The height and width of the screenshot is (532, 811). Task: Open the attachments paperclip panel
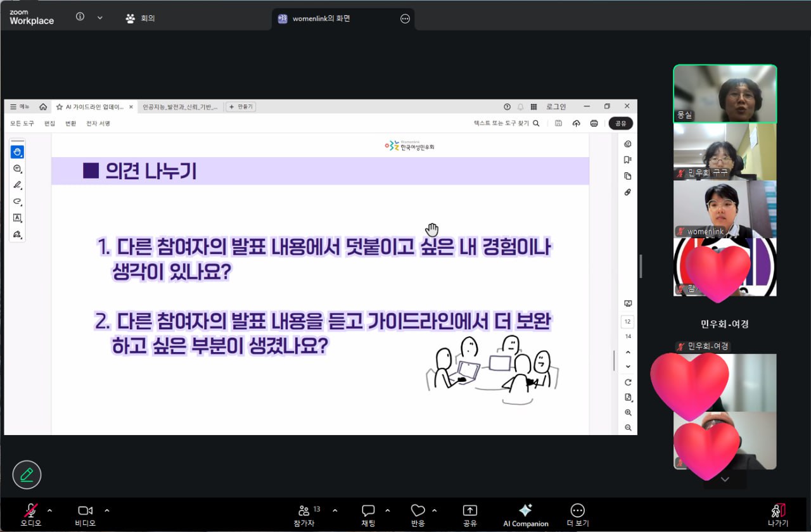click(x=628, y=192)
